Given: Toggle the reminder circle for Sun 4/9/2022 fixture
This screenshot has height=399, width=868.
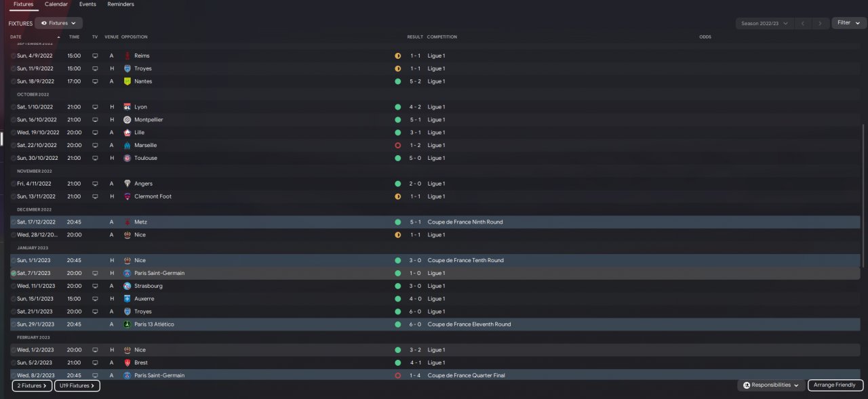Looking at the screenshot, I should pyautogui.click(x=14, y=56).
